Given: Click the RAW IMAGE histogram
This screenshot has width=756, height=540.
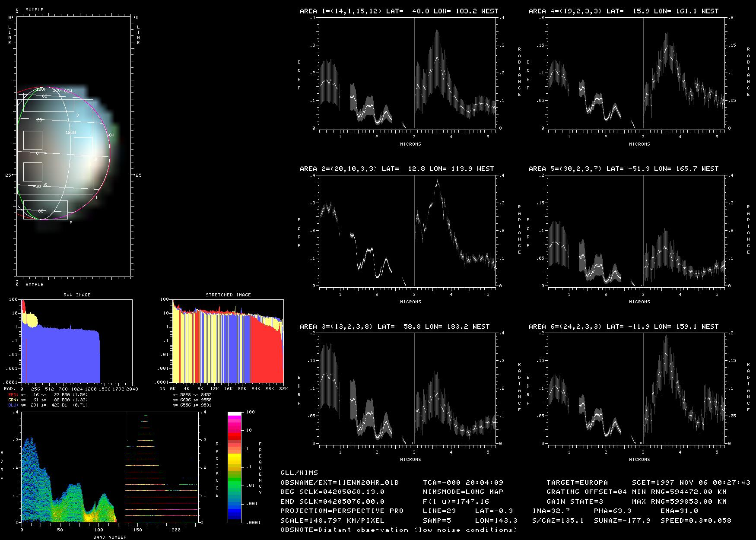Looking at the screenshot, I should [x=76, y=341].
